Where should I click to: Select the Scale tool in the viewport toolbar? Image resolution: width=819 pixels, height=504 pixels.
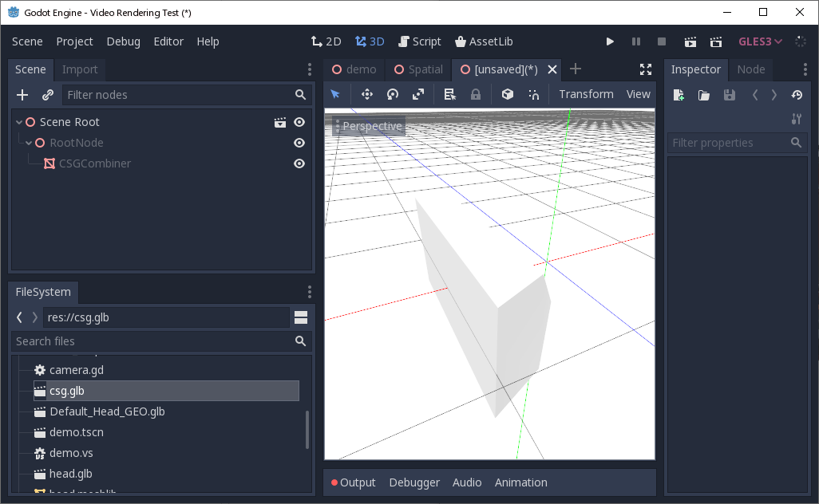pos(417,94)
